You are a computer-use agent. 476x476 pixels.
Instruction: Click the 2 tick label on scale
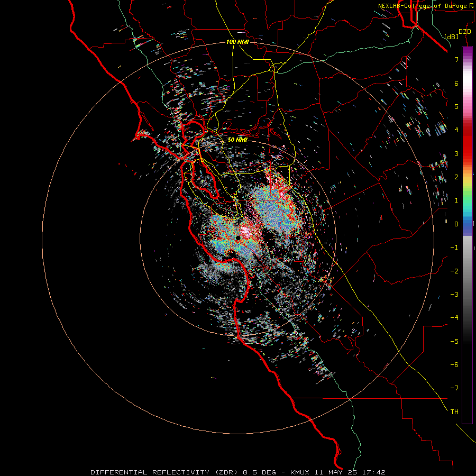click(x=456, y=177)
